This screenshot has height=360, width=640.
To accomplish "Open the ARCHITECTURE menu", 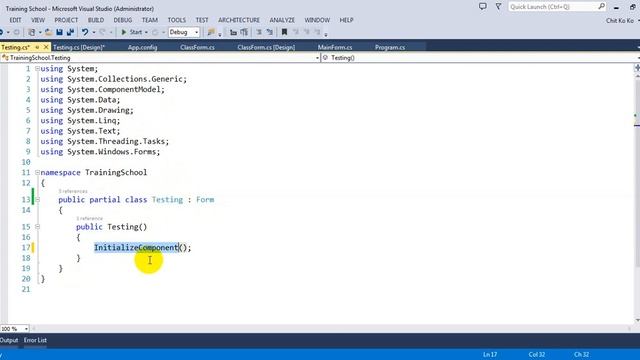I will pos(239,20).
